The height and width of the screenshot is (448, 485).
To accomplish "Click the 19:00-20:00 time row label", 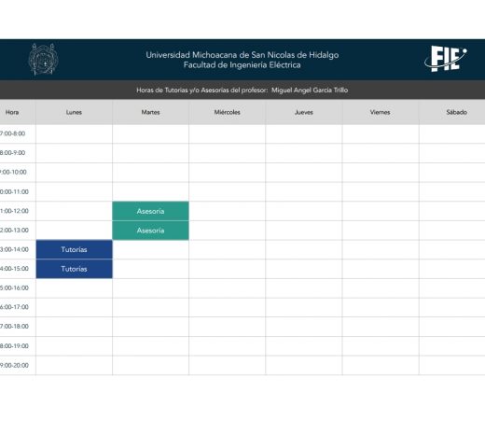I will pyautogui.click(x=14, y=365).
